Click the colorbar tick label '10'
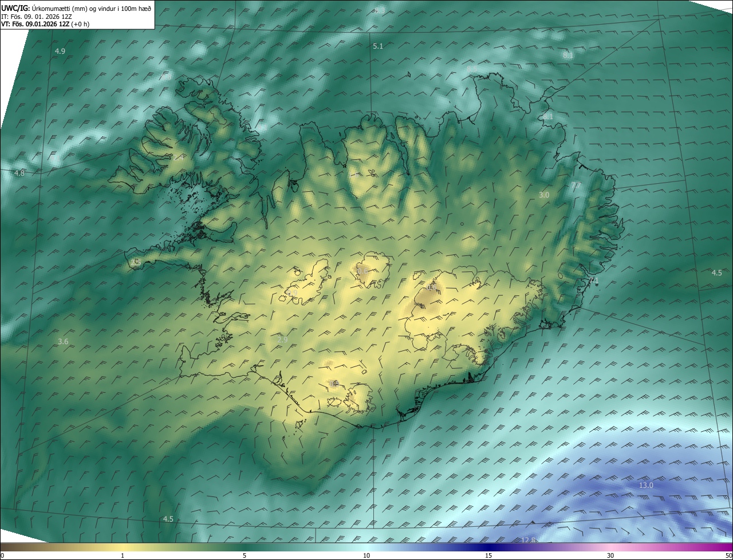Screen dimensions: 733x560 tap(366, 555)
